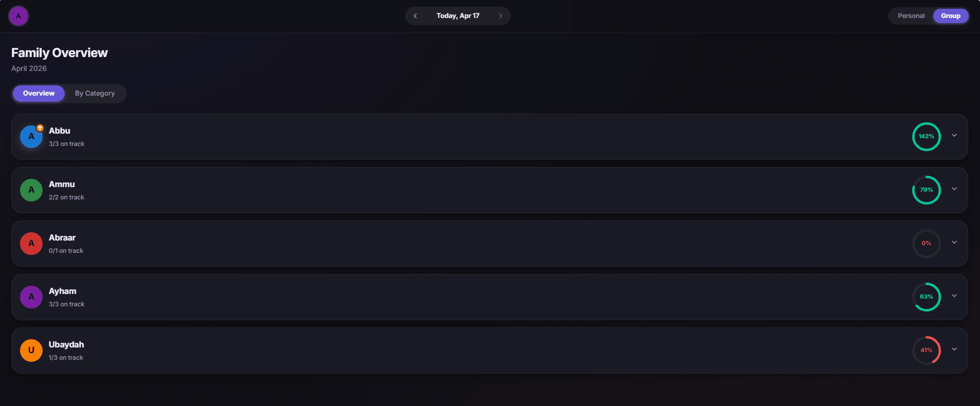Switch to Group view
The image size is (980, 406).
951,16
